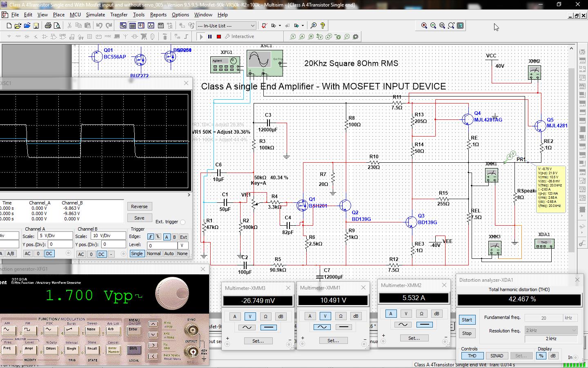Open print preview
588x368 pixels.
tap(57, 25)
